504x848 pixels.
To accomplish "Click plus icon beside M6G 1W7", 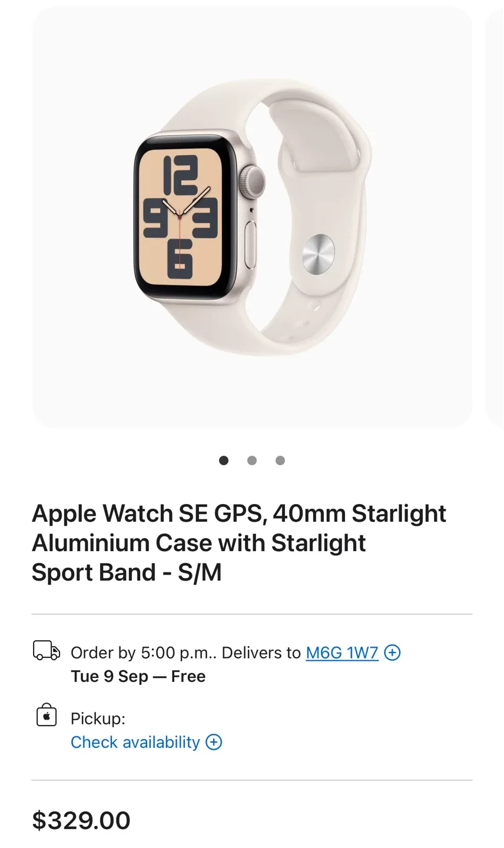I will pyautogui.click(x=392, y=652).
